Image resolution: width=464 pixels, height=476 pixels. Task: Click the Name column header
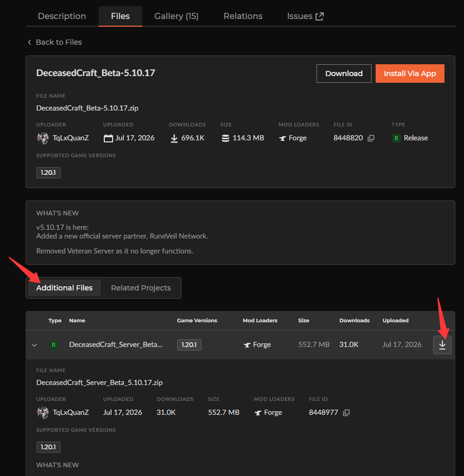point(77,321)
